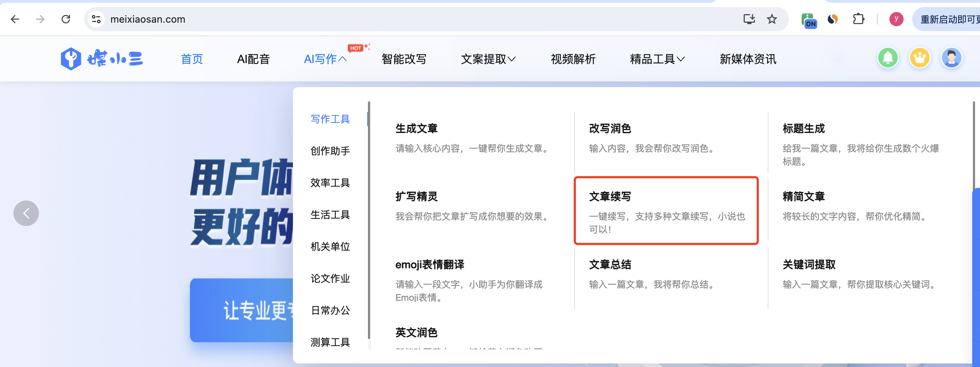Viewport: 980px width, 367px height.
Task: Click the install app icon in address bar
Action: tap(749, 19)
